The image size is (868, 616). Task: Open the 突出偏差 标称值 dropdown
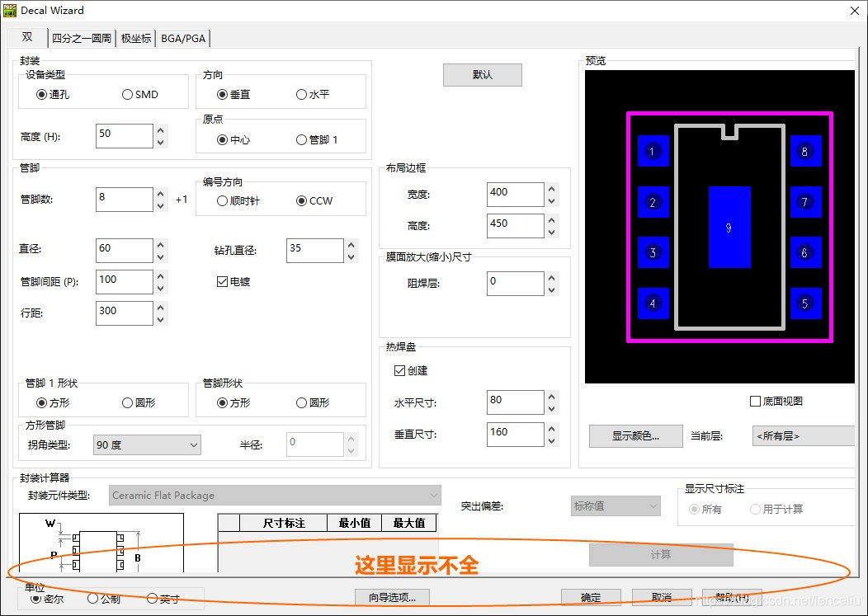616,505
